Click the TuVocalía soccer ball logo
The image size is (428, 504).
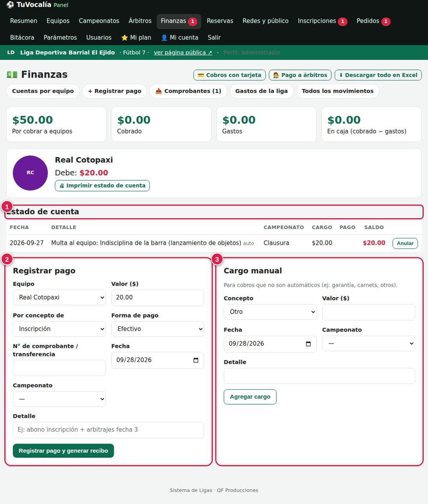[10, 5]
